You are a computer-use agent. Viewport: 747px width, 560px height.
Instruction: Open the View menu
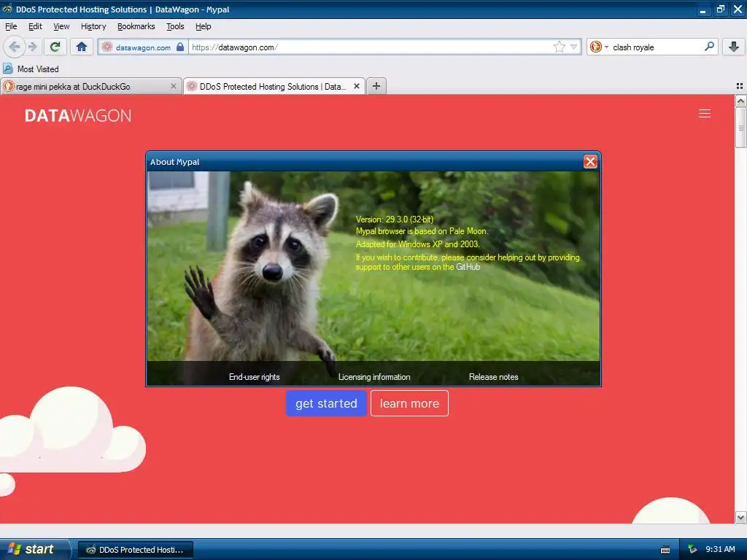pyautogui.click(x=61, y=26)
